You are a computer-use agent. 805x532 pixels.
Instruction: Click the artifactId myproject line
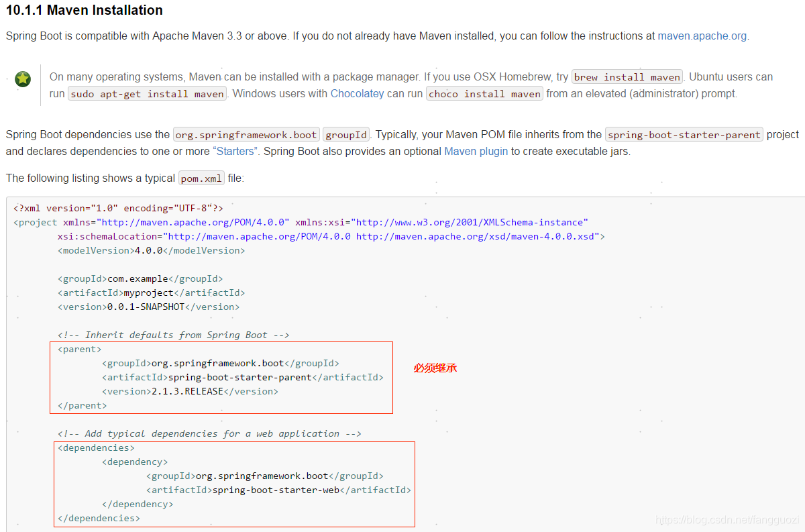pyautogui.click(x=152, y=292)
